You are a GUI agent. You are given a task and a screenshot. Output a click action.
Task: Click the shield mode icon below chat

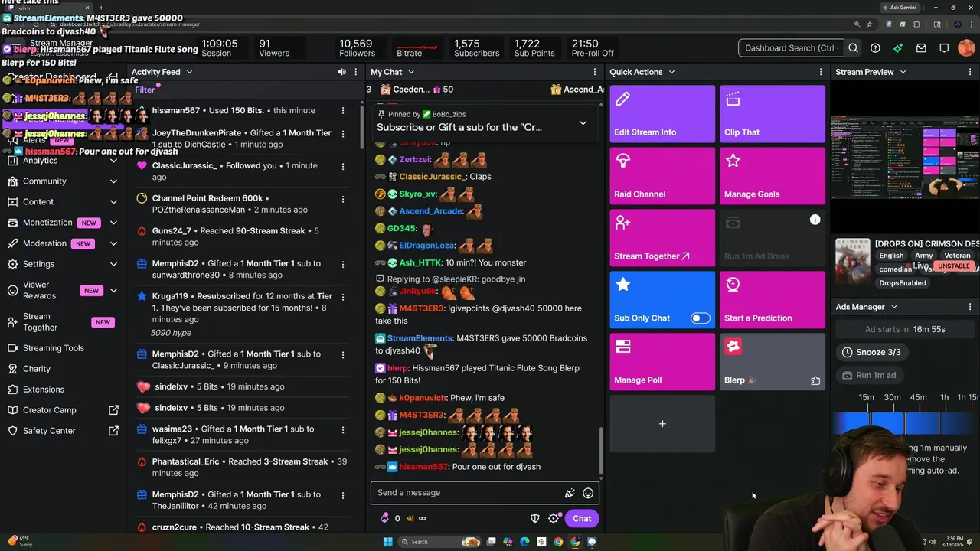[535, 519]
